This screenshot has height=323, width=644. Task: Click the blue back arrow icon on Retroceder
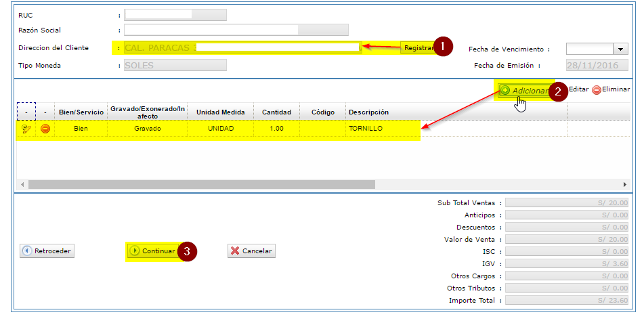tap(27, 251)
